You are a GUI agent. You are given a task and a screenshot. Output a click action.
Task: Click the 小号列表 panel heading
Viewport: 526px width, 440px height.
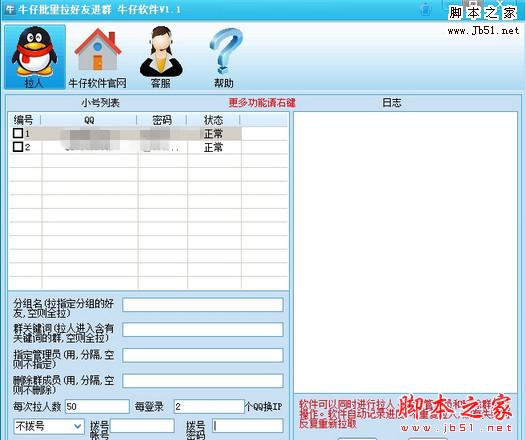pyautogui.click(x=100, y=103)
